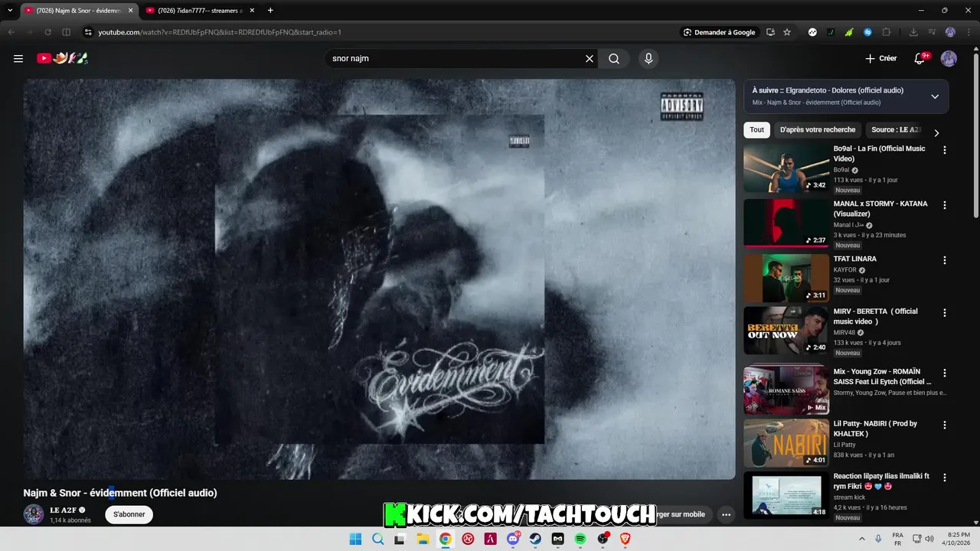Click the magnifier search button

[x=614, y=59]
